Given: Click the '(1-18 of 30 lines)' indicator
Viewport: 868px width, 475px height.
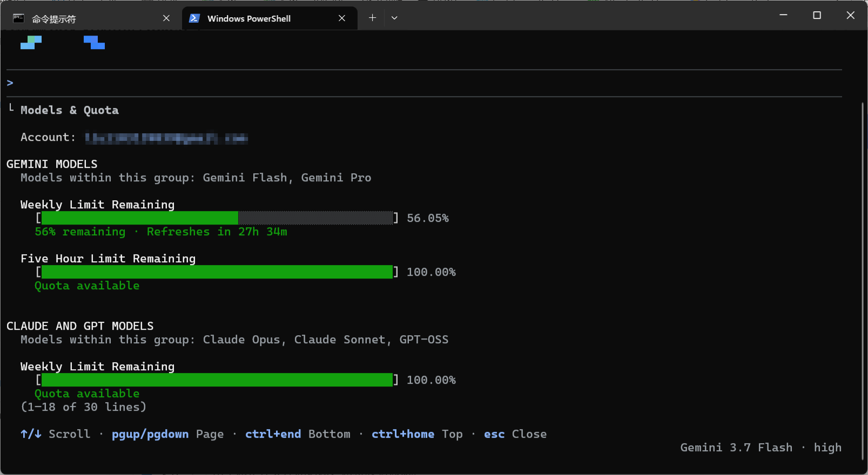Looking at the screenshot, I should point(84,407).
